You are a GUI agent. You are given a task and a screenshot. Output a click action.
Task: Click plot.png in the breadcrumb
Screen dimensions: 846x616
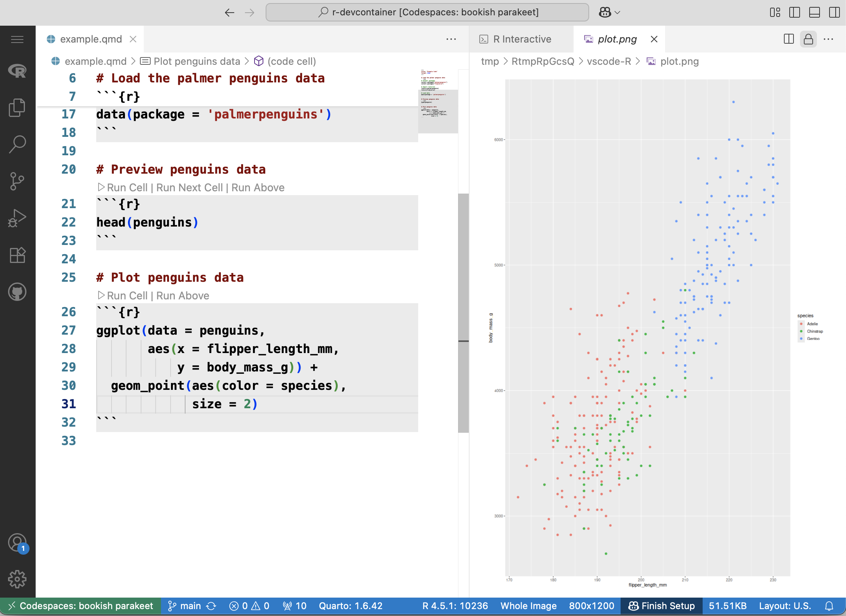[x=679, y=61]
